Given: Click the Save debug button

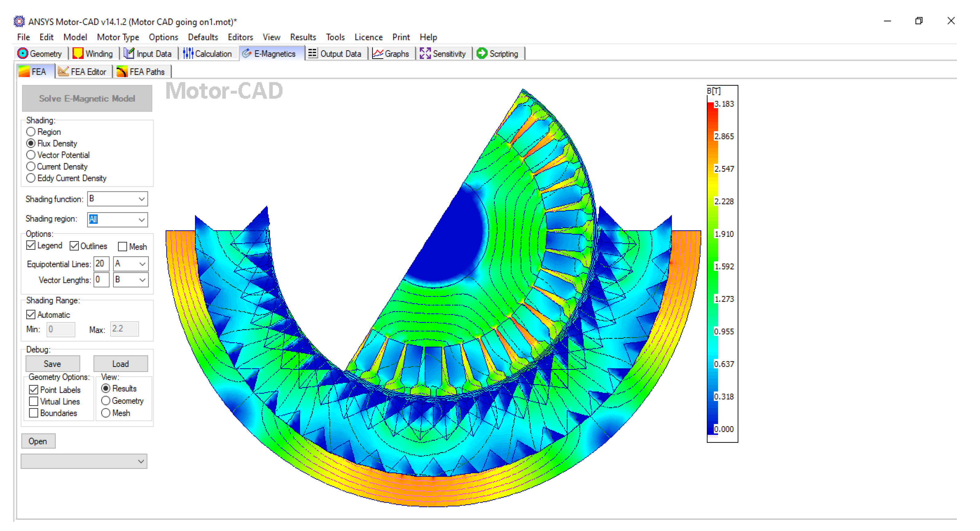Looking at the screenshot, I should pyautogui.click(x=53, y=364).
